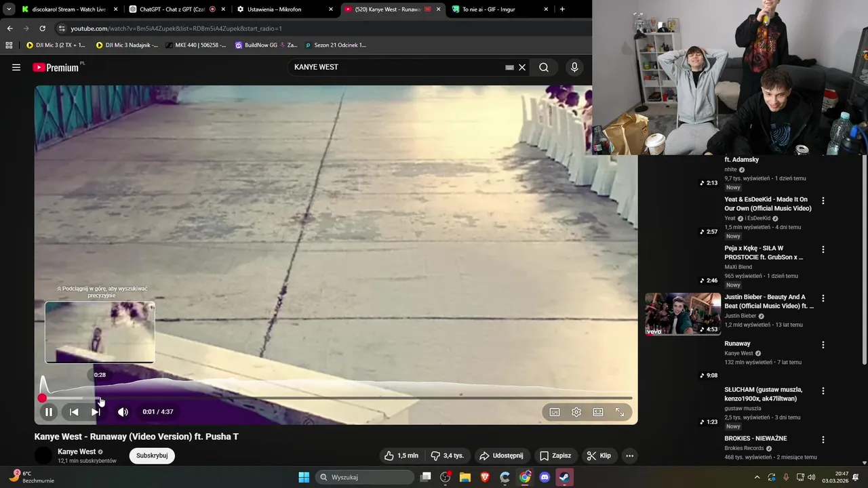The width and height of the screenshot is (868, 488).
Task: Open on-screen keyboard in search box
Action: tap(510, 67)
